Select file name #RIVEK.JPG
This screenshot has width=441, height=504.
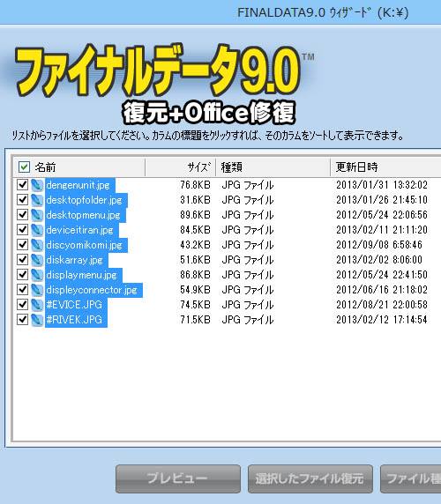tap(76, 320)
